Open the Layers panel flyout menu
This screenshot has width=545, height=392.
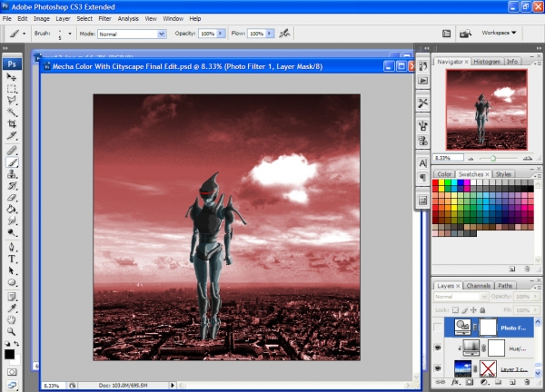(538, 288)
